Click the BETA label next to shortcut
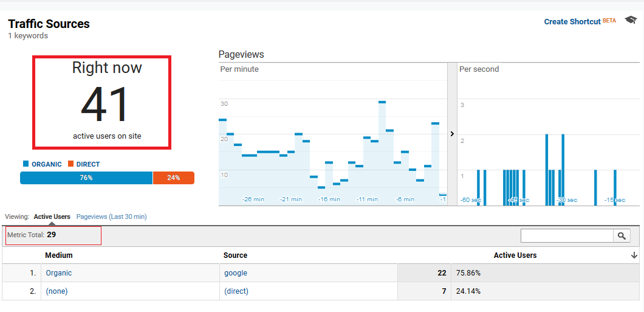 point(609,21)
